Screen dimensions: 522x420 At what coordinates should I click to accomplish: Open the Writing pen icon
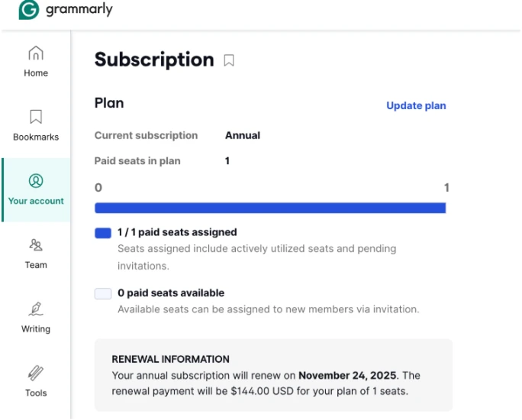[36, 309]
